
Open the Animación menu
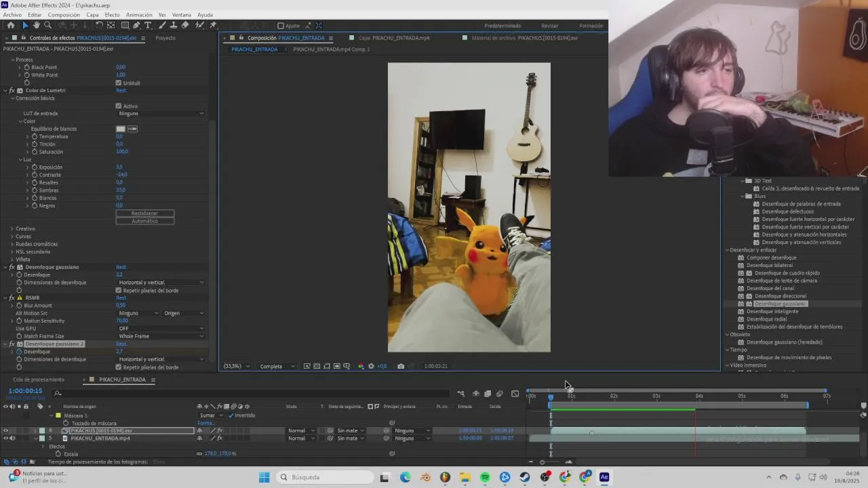(x=139, y=14)
